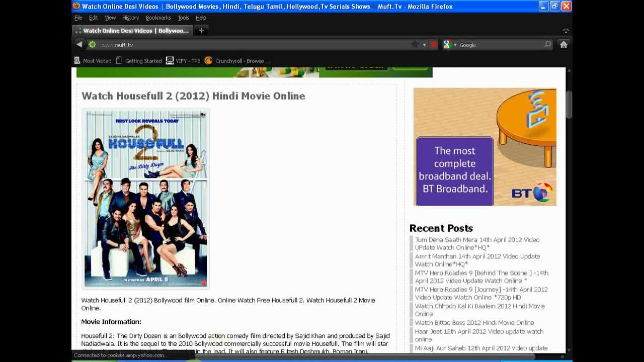The image size is (644, 362).
Task: Restore down the Firefox window
Action: pyautogui.click(x=554, y=6)
